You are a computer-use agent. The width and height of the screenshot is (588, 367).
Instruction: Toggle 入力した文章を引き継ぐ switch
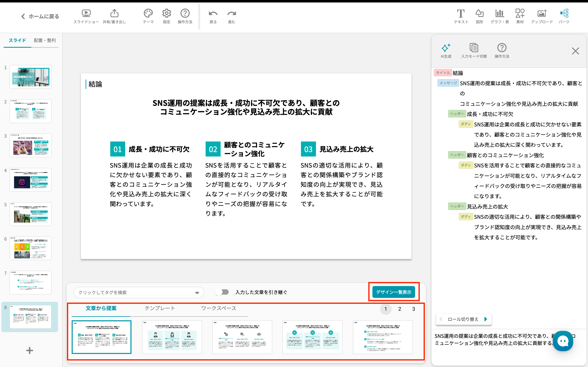tap(222, 292)
